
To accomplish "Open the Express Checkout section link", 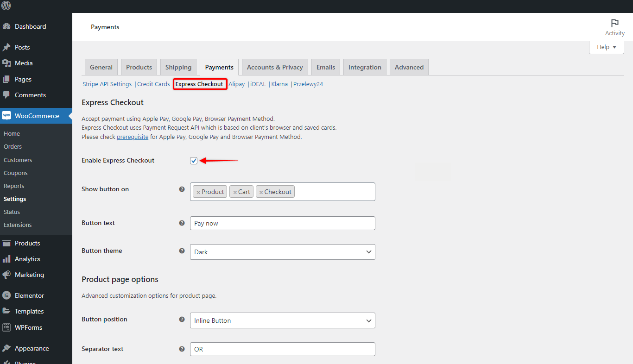I will coord(199,84).
